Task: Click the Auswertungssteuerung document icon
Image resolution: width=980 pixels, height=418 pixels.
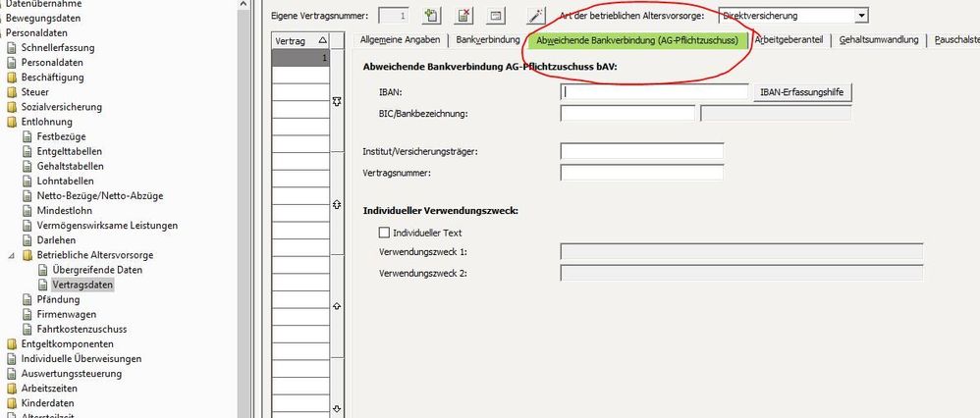Action: (x=11, y=374)
